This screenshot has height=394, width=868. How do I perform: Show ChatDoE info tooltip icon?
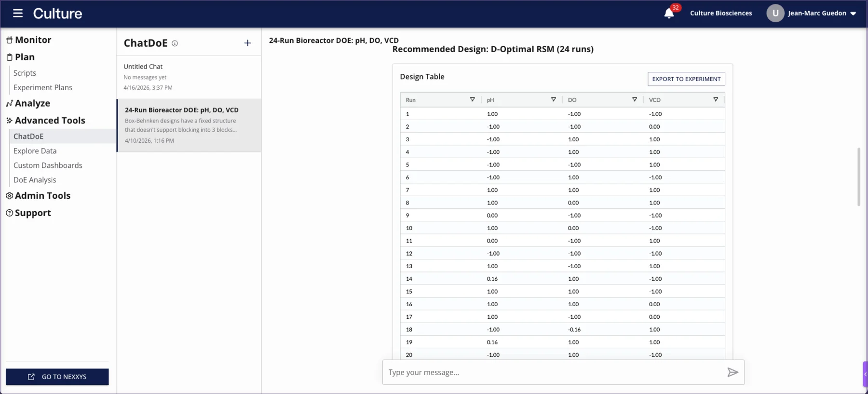(175, 43)
